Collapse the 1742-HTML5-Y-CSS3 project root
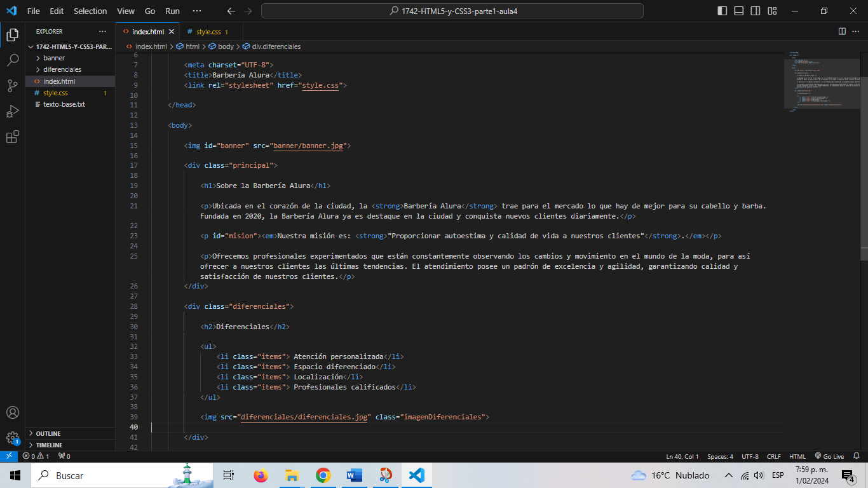The image size is (868, 488). click(70, 46)
